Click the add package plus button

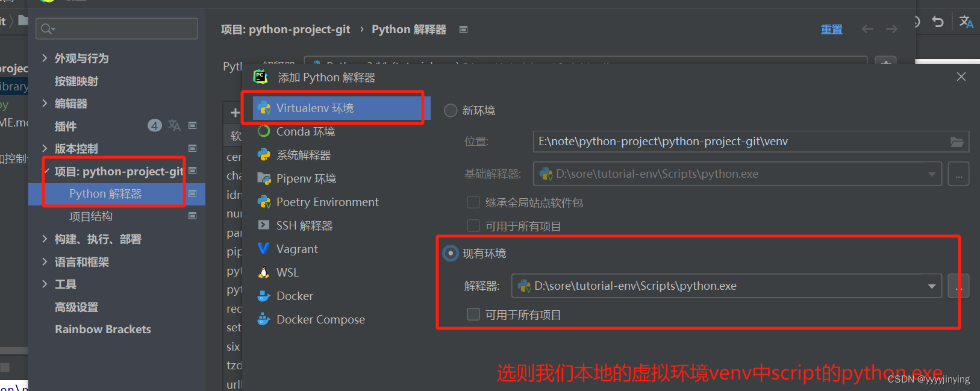click(x=235, y=113)
